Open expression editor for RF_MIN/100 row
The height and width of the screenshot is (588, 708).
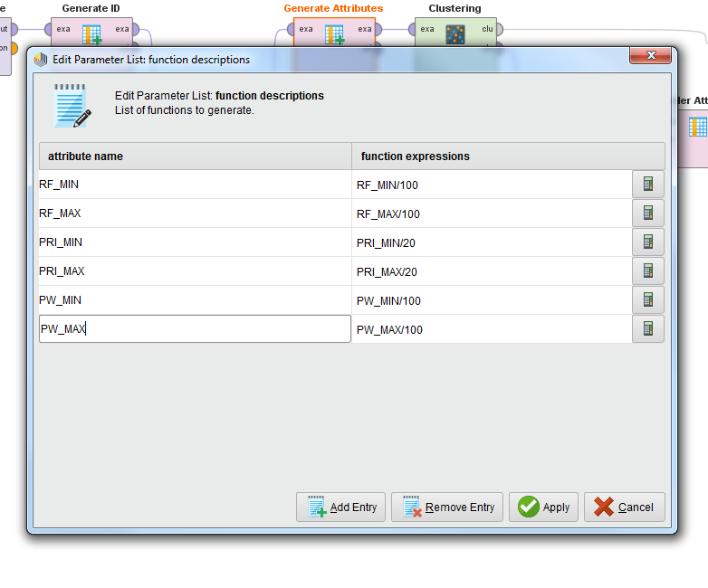click(x=648, y=185)
